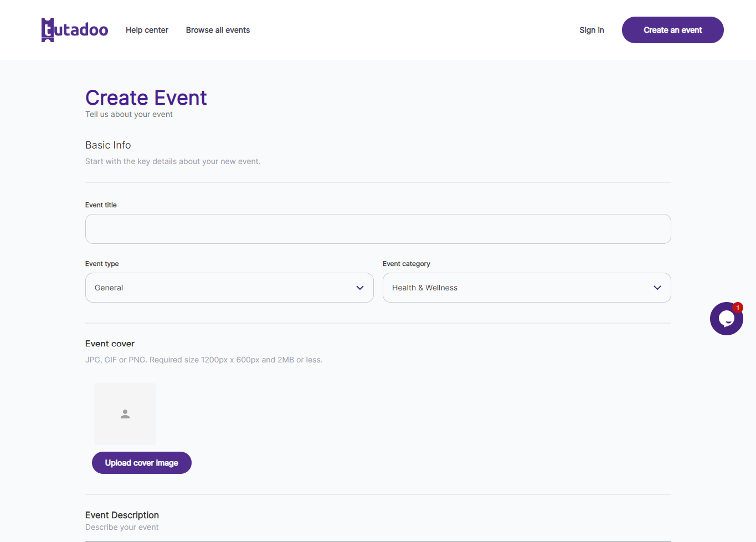Click the Create Event heading text
This screenshot has height=542, width=756.
click(x=146, y=98)
